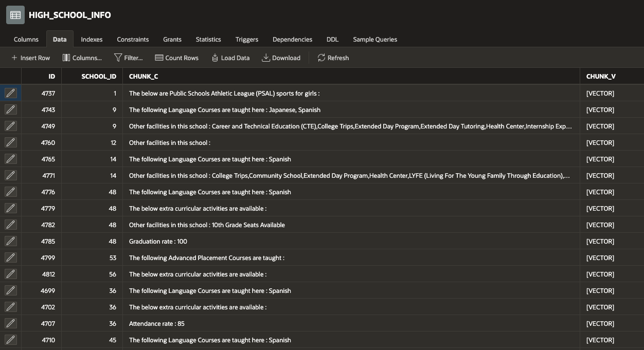Open row editor for ID 4699
This screenshot has height=350, width=644.
point(11,290)
